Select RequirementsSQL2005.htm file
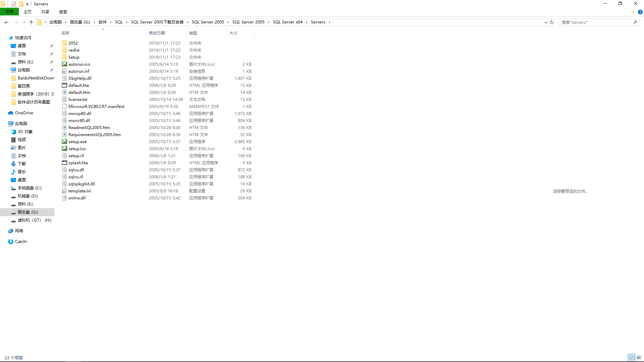Image resolution: width=644 pixels, height=362 pixels. pos(95,134)
